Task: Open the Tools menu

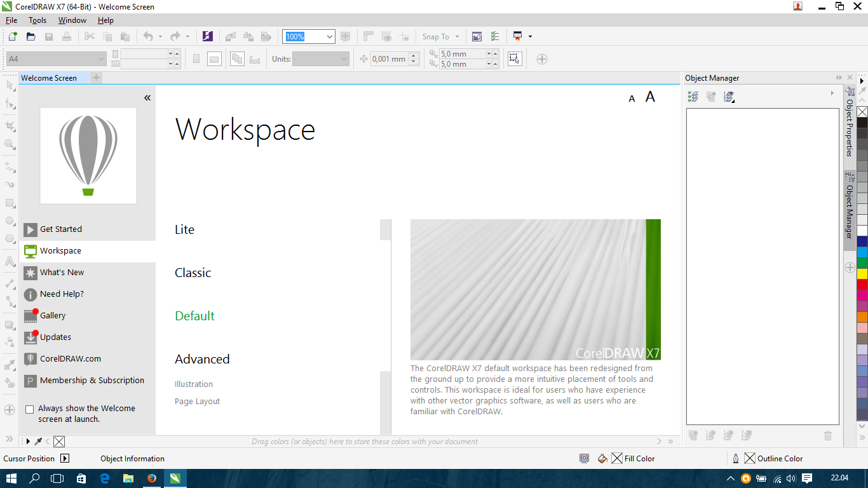Action: click(x=37, y=20)
